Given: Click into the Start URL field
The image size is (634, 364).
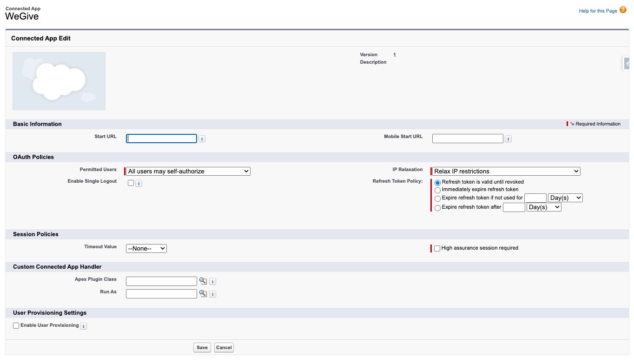Looking at the screenshot, I should (162, 139).
